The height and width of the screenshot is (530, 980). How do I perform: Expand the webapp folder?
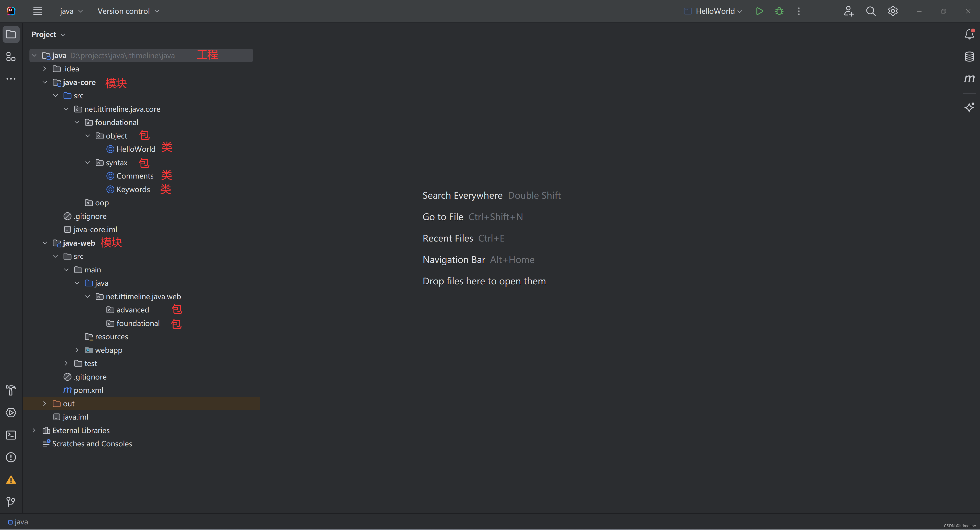coord(77,350)
